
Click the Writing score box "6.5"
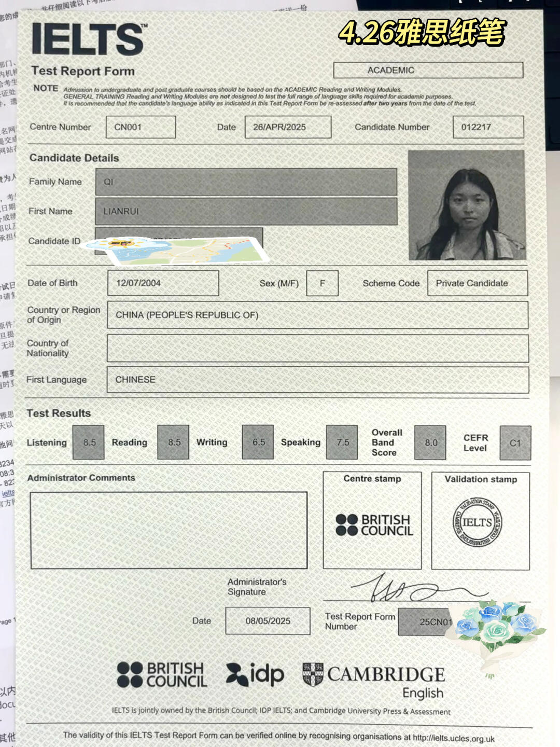coord(258,442)
